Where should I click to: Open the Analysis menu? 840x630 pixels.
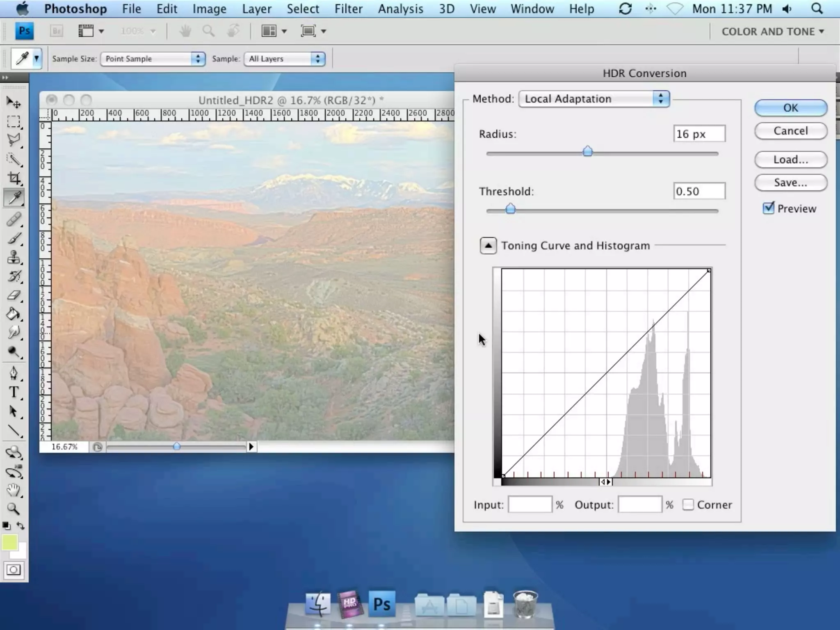point(400,9)
